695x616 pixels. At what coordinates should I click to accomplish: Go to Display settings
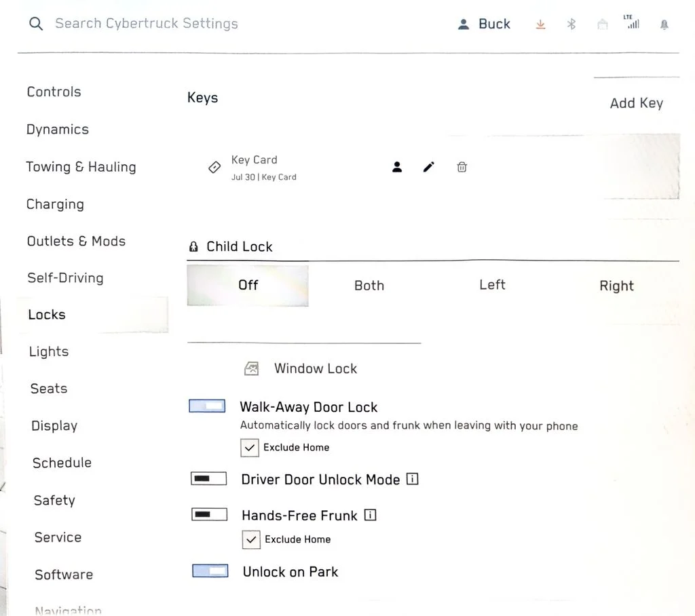(54, 426)
